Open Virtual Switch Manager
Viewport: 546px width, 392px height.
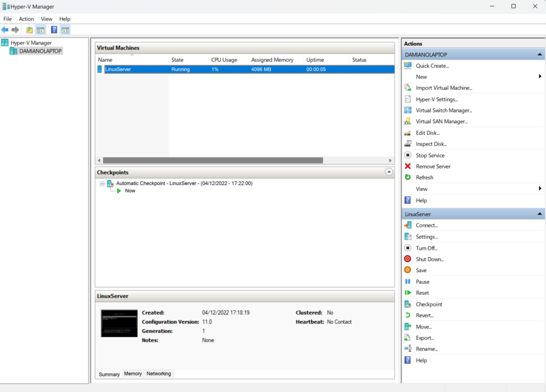tap(444, 110)
